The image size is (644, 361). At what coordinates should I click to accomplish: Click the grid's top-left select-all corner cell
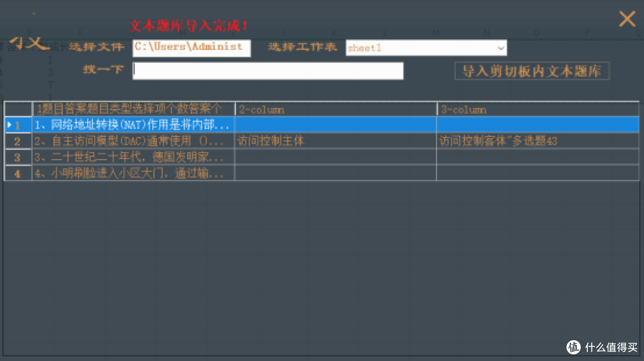tap(18, 109)
